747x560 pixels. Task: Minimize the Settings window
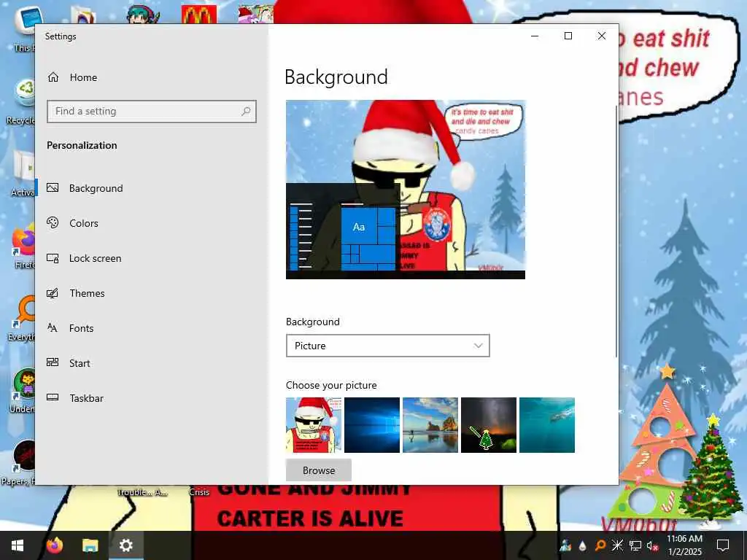tap(535, 36)
